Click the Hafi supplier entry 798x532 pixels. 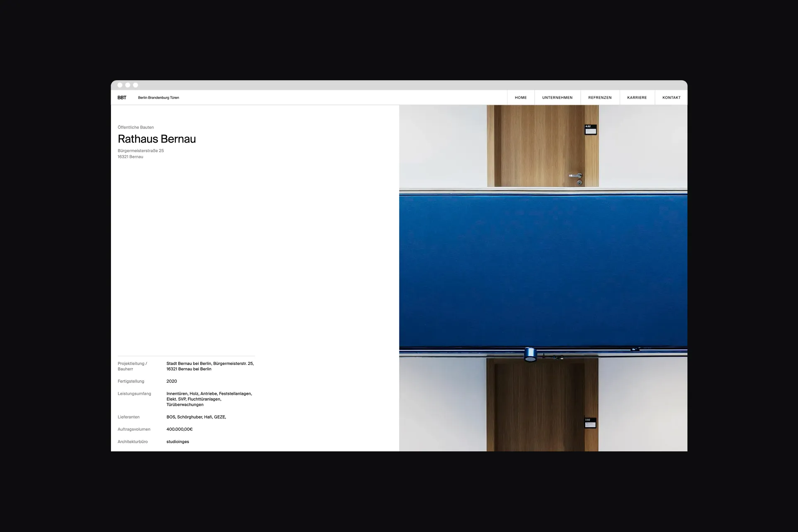207,417
